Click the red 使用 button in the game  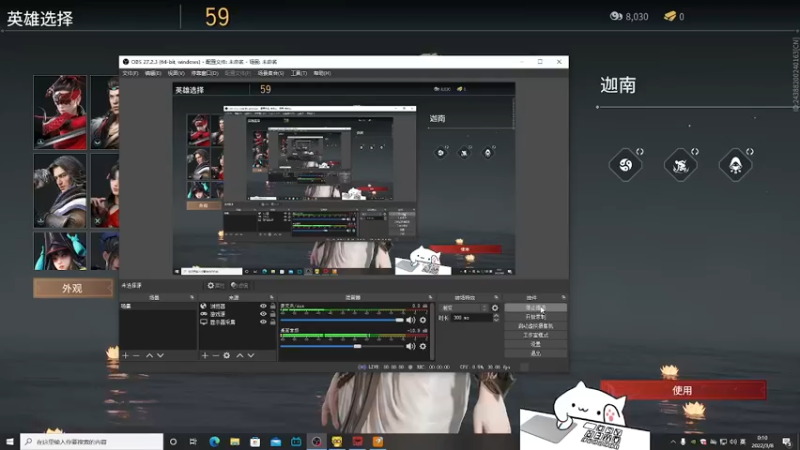683,390
